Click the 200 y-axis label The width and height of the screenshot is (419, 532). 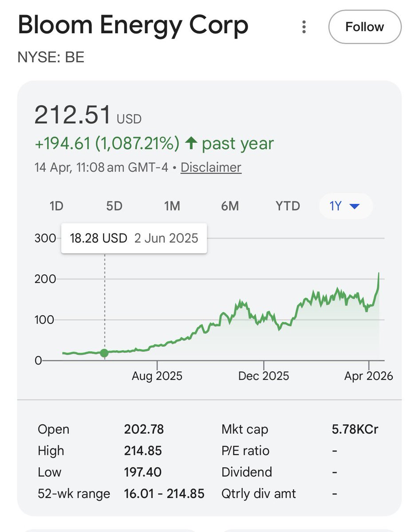(45, 279)
